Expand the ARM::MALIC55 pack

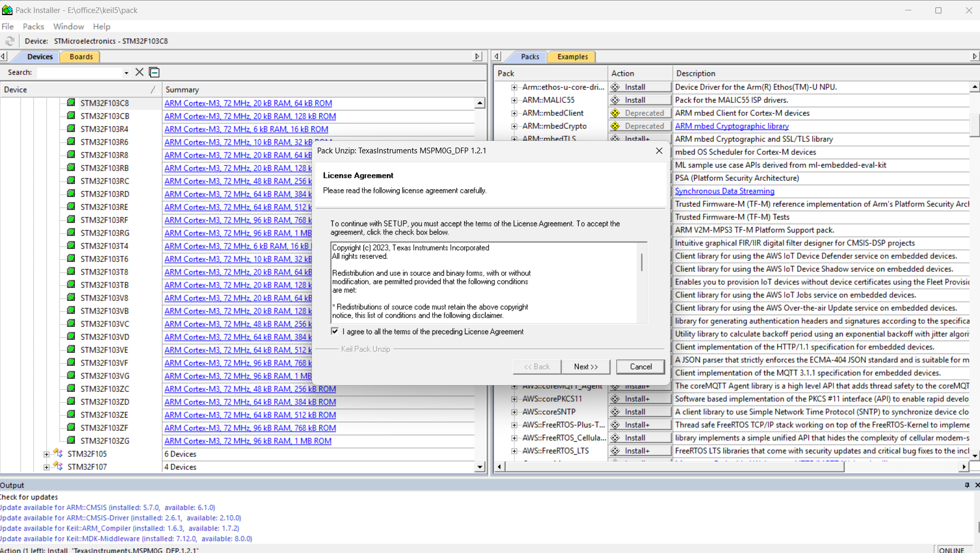click(x=514, y=100)
